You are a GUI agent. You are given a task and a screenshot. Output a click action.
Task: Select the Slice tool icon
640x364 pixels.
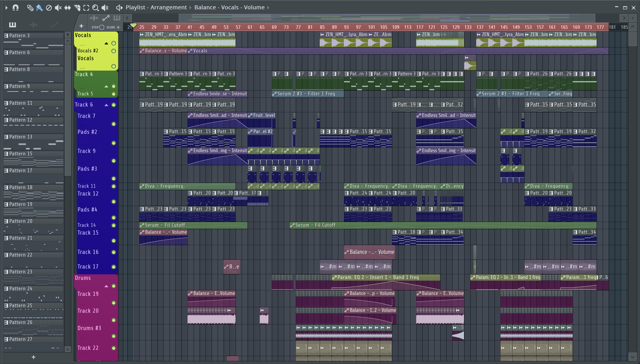click(x=77, y=8)
